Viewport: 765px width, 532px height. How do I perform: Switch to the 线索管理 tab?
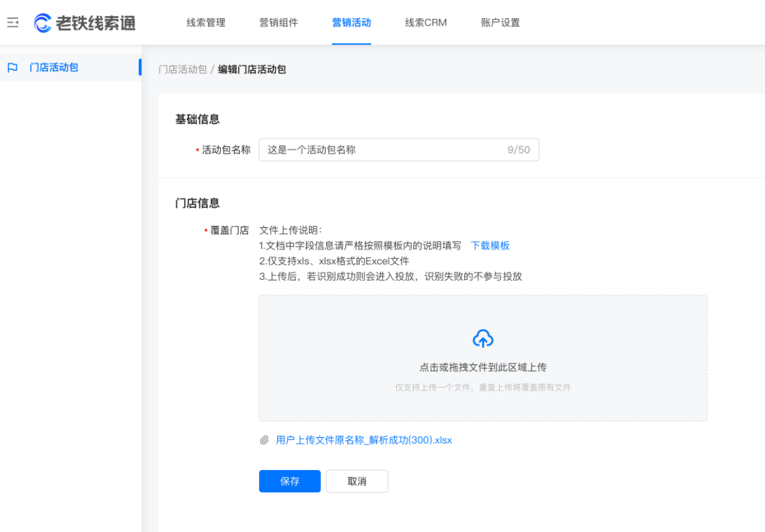(207, 22)
